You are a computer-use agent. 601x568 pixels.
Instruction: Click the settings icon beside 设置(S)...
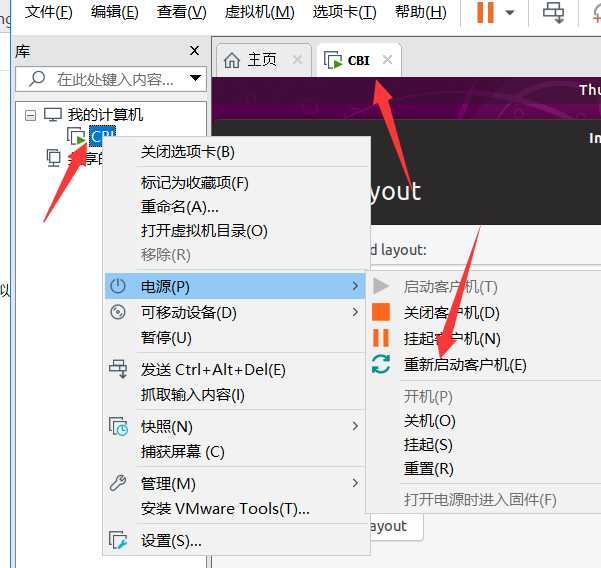click(x=118, y=540)
